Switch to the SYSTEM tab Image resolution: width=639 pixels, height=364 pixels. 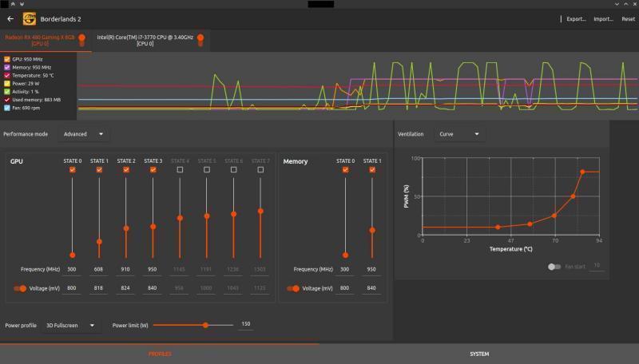pos(479,354)
